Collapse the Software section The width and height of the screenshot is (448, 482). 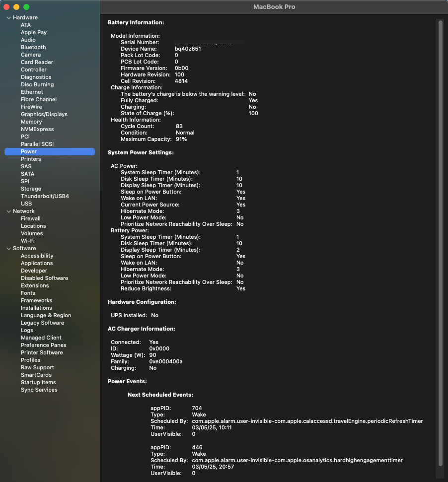coord(8,249)
